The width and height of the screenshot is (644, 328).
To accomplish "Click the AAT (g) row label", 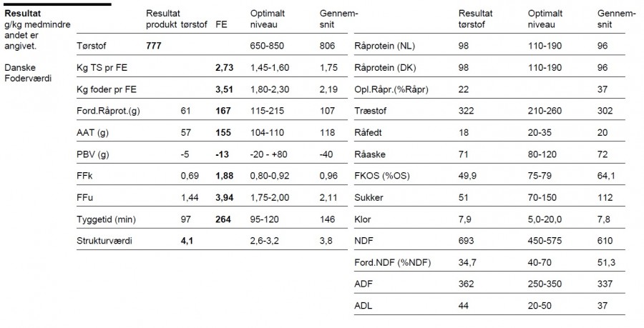I will pyautogui.click(x=92, y=132).
